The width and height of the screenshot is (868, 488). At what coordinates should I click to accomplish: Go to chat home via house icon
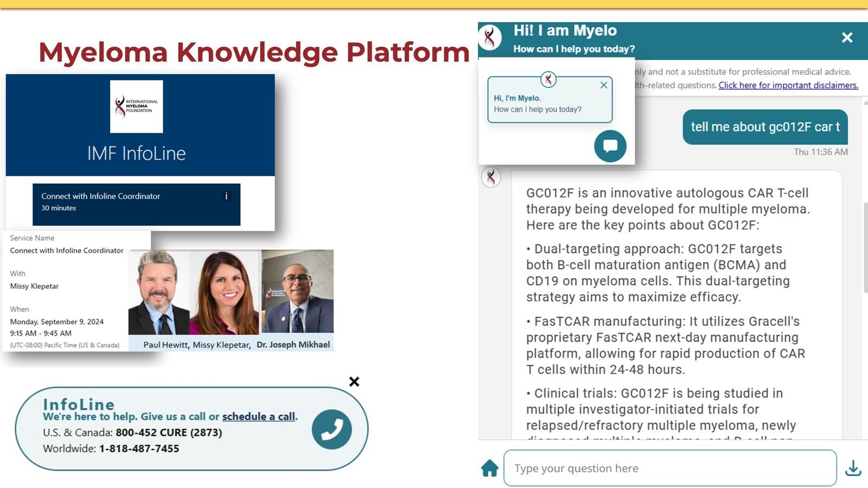tap(489, 468)
